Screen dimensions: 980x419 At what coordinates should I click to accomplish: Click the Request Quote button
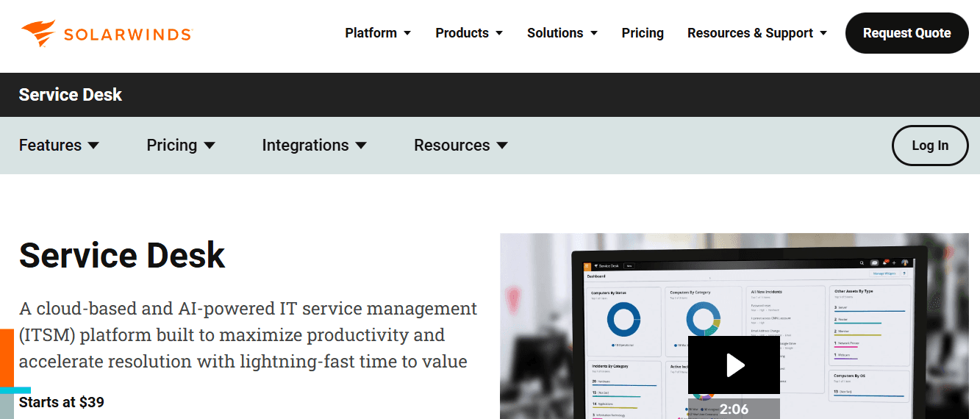tap(906, 33)
